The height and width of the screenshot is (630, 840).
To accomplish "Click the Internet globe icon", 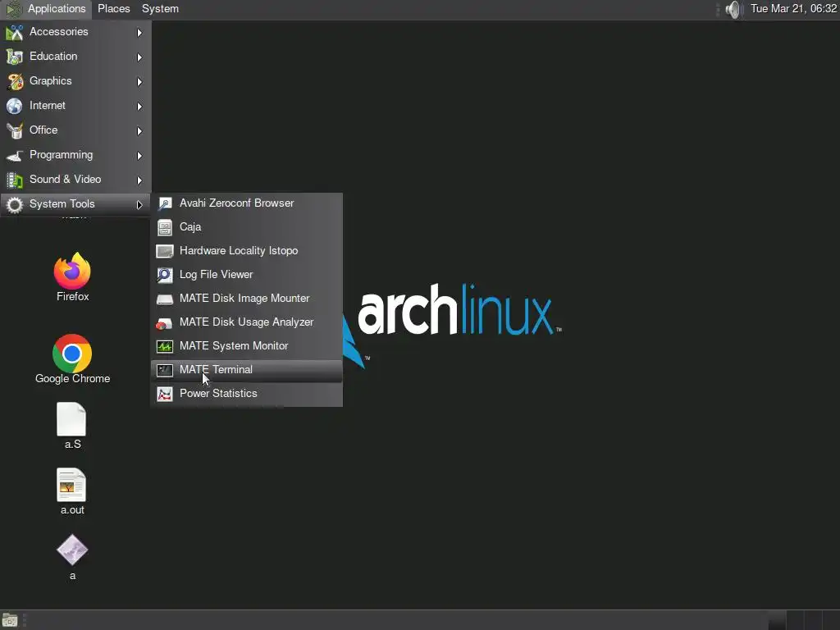I will click(15, 106).
